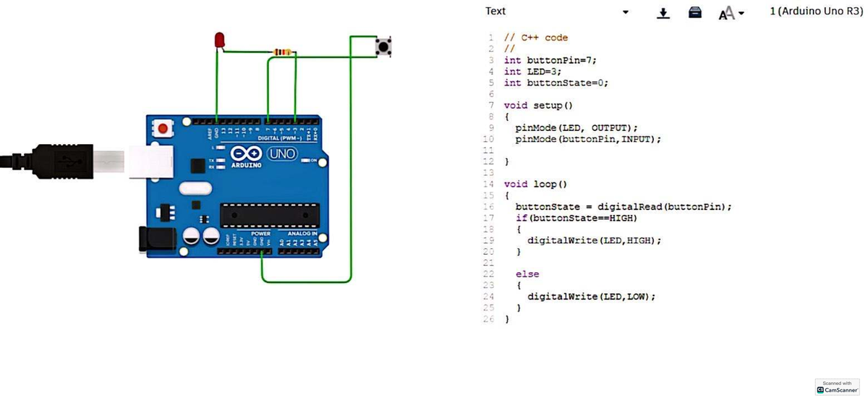Click the code line 'int LED=3;'
Viewport: 868px width, 401px height.
point(532,72)
